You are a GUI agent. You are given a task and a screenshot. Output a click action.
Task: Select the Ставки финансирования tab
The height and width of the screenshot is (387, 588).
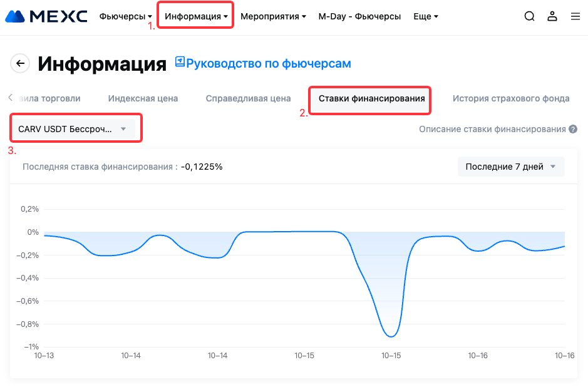coord(371,98)
